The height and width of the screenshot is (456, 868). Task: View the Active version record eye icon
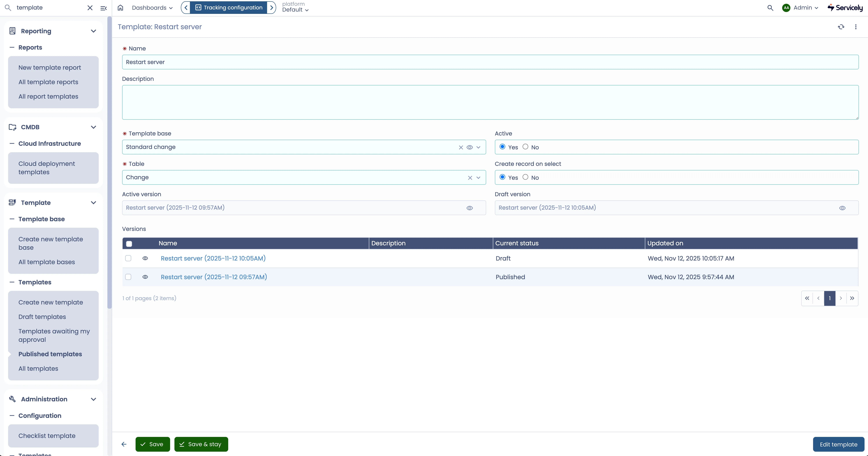click(470, 208)
